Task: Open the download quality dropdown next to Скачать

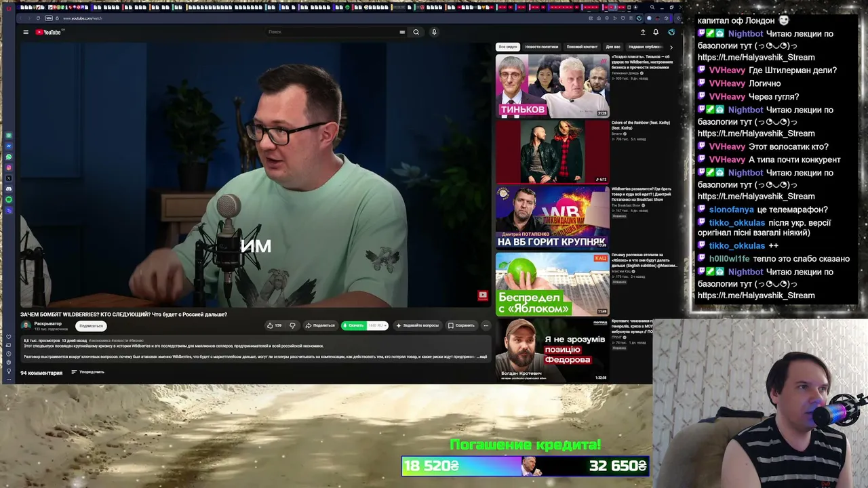Action: point(378,325)
